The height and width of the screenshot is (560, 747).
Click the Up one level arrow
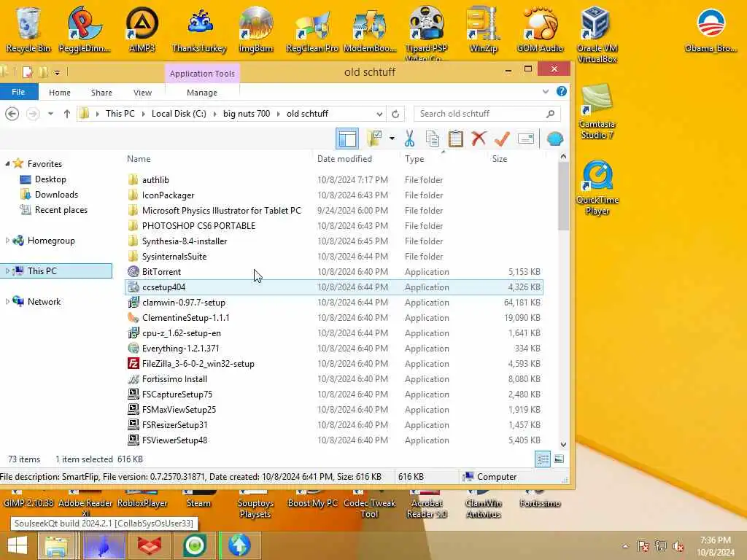[x=66, y=114]
